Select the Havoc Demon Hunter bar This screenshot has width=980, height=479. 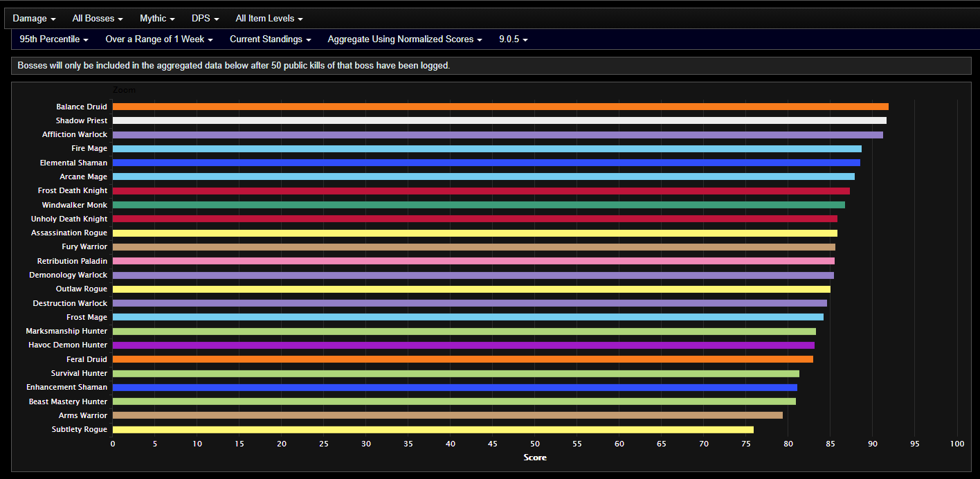pyautogui.click(x=464, y=345)
